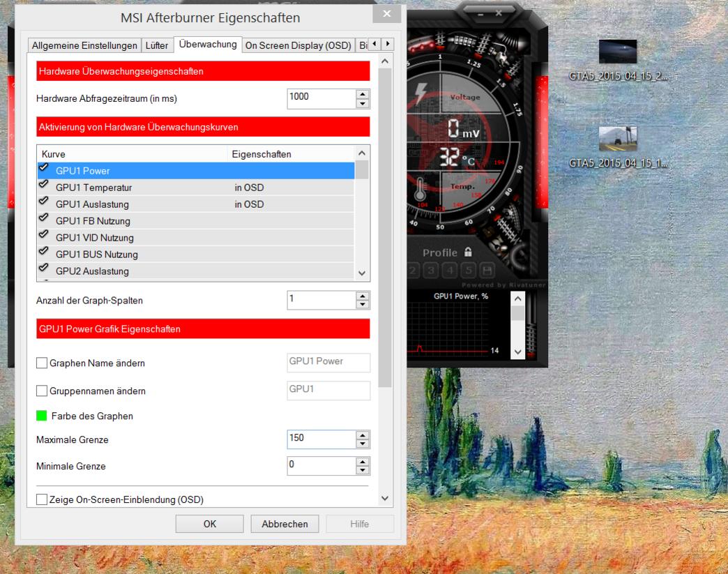728x574 pixels.
Task: Click the dialog page scroll-down arrow
Action: coord(385,498)
